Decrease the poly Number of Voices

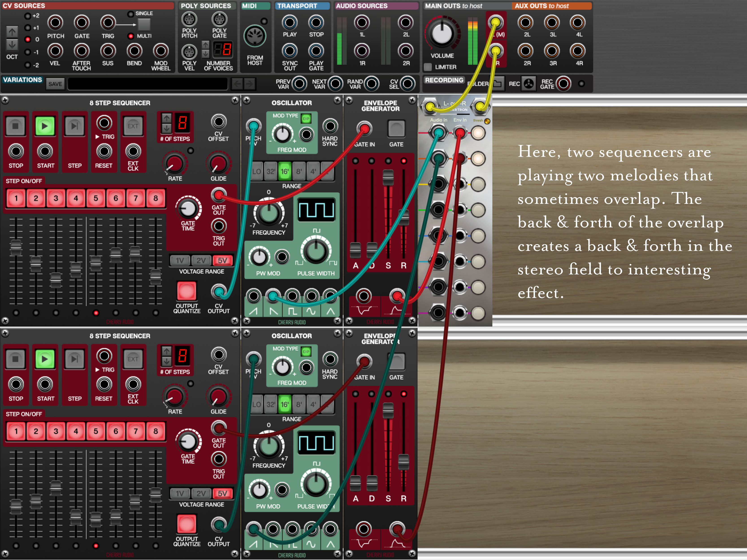(205, 54)
